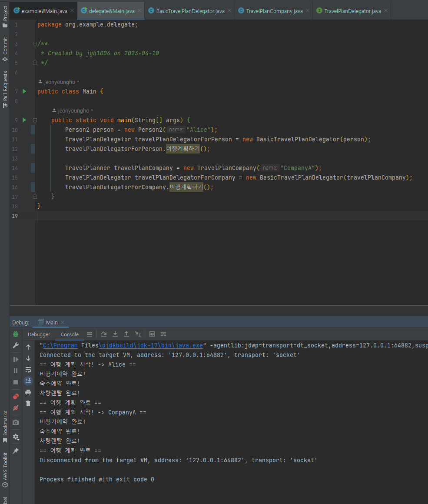Clear All console output trash icon
Viewport: 428px width, 504px height.
click(28, 404)
